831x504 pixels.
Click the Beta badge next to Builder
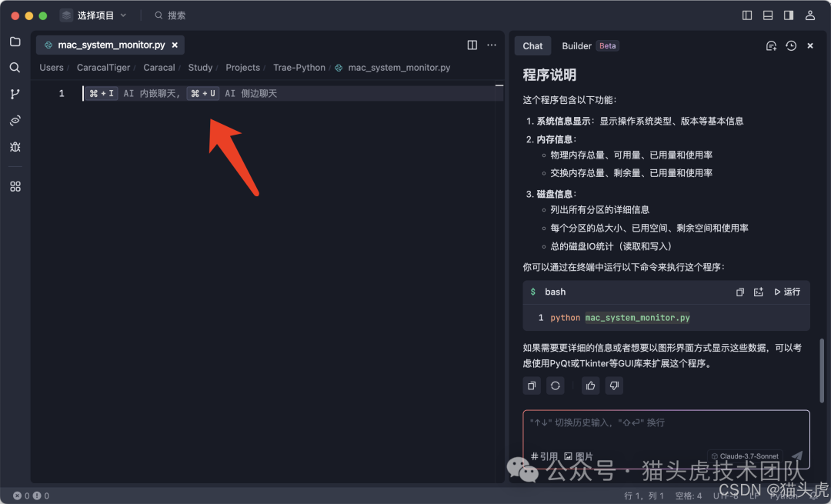pyautogui.click(x=607, y=46)
